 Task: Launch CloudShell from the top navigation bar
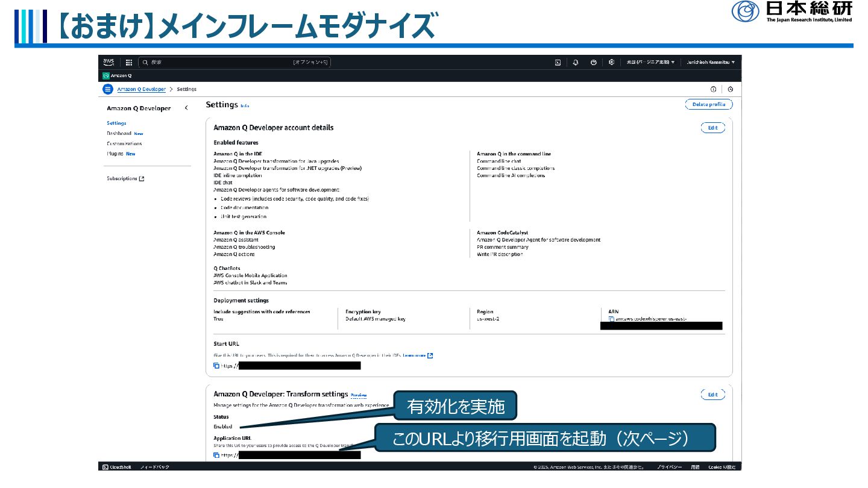[558, 62]
